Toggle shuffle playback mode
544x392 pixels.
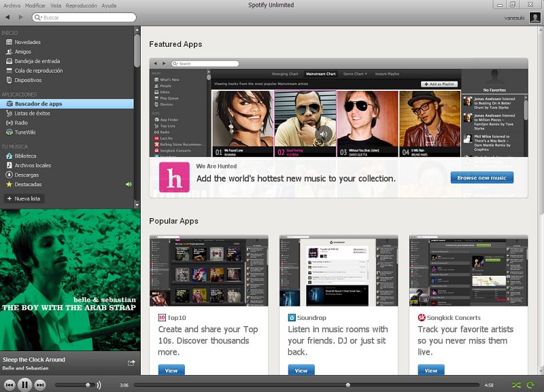point(516,385)
